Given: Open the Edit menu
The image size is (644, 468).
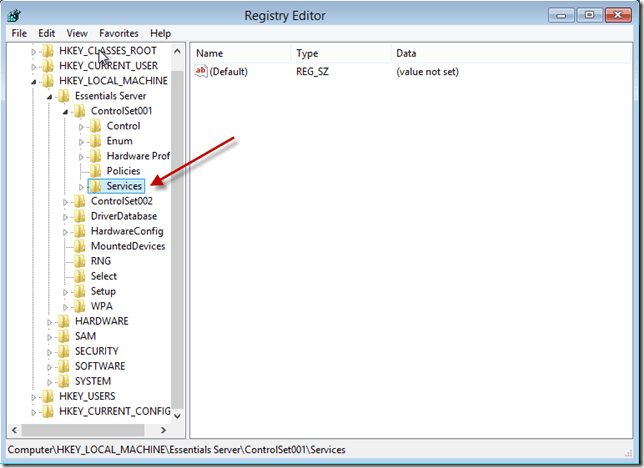Looking at the screenshot, I should pyautogui.click(x=46, y=33).
